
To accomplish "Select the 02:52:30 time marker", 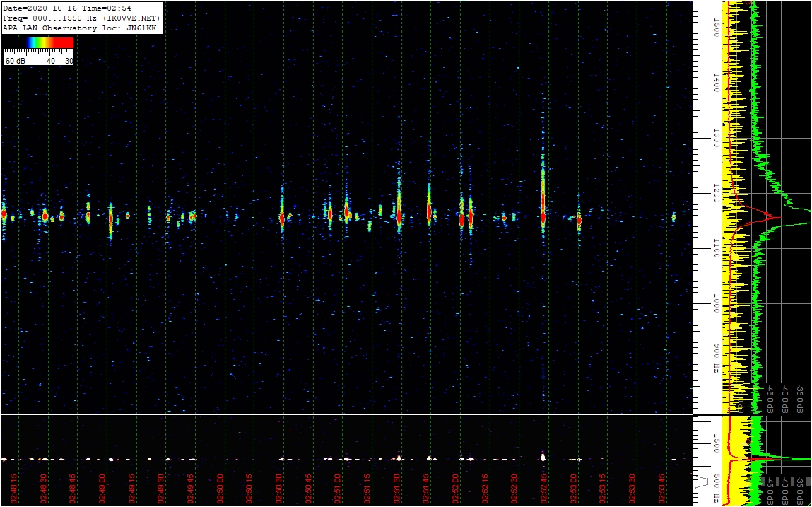I will (x=516, y=489).
